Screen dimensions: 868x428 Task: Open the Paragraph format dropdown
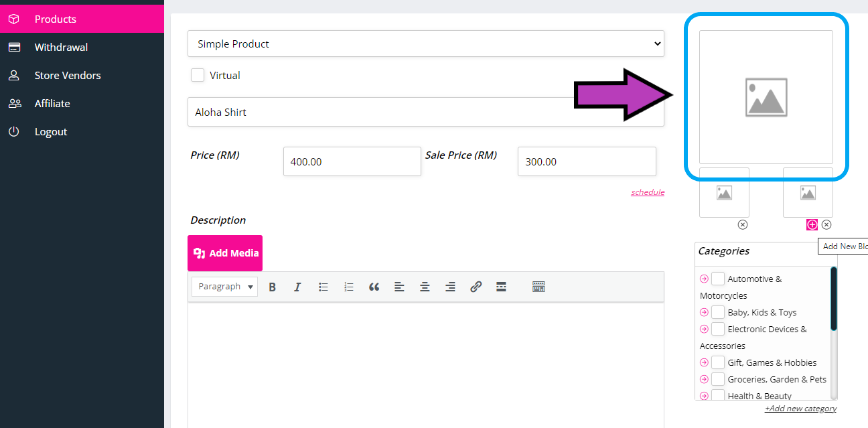[225, 287]
